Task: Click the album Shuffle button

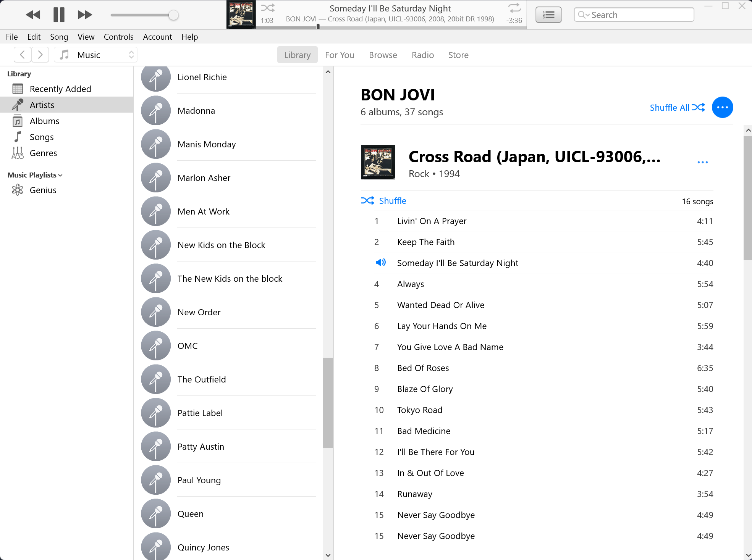Action: point(383,201)
